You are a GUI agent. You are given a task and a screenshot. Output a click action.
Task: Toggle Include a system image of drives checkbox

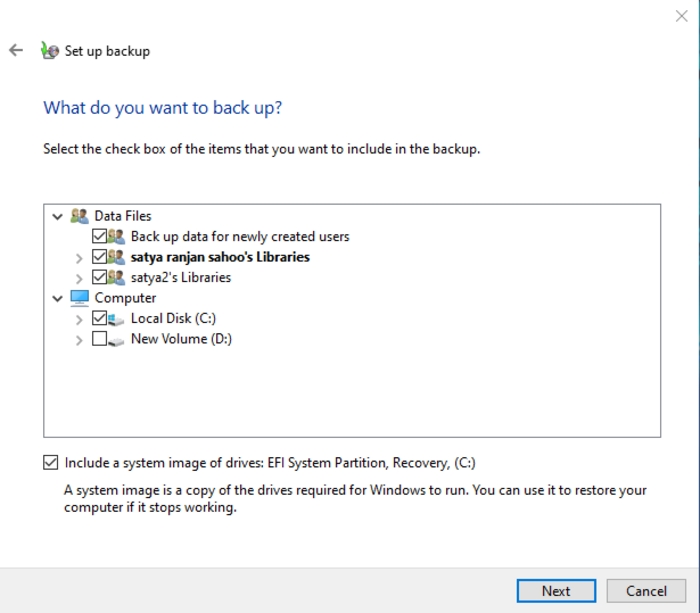[x=51, y=463]
